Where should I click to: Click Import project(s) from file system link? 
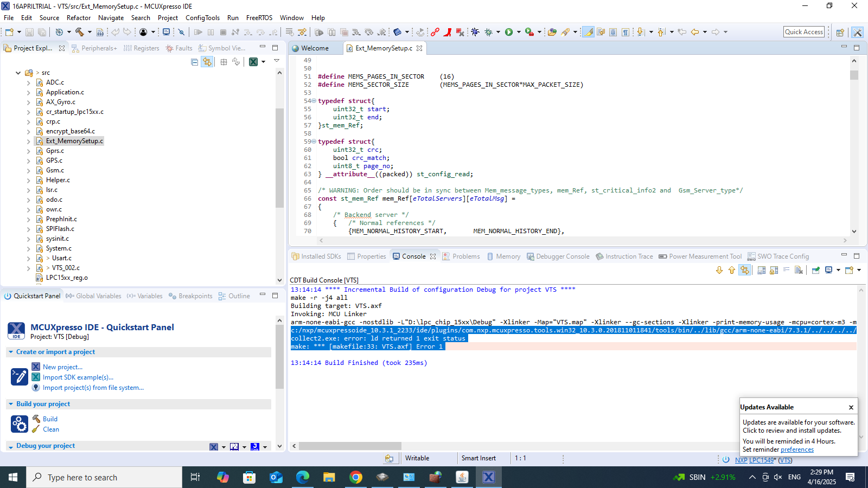pos(93,388)
